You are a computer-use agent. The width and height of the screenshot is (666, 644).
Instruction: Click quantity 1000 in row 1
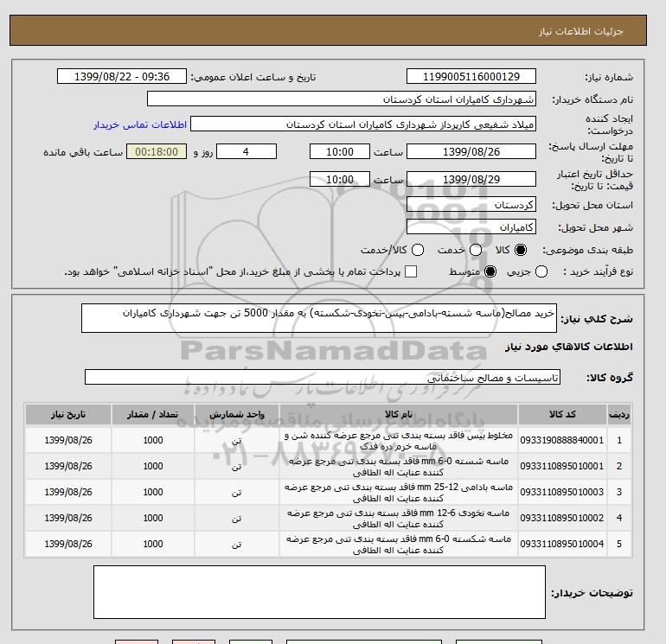pos(153,440)
